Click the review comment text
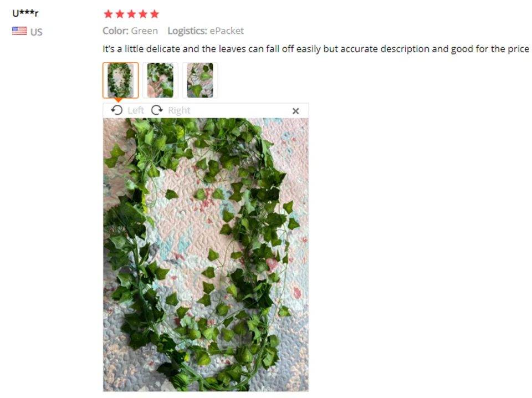Image resolution: width=532 pixels, height=398 pixels. tap(315, 49)
